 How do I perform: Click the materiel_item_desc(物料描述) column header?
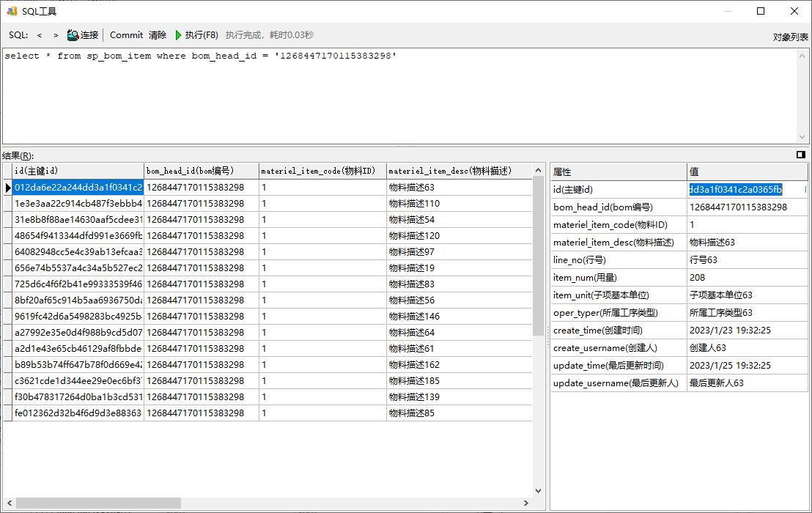459,171
